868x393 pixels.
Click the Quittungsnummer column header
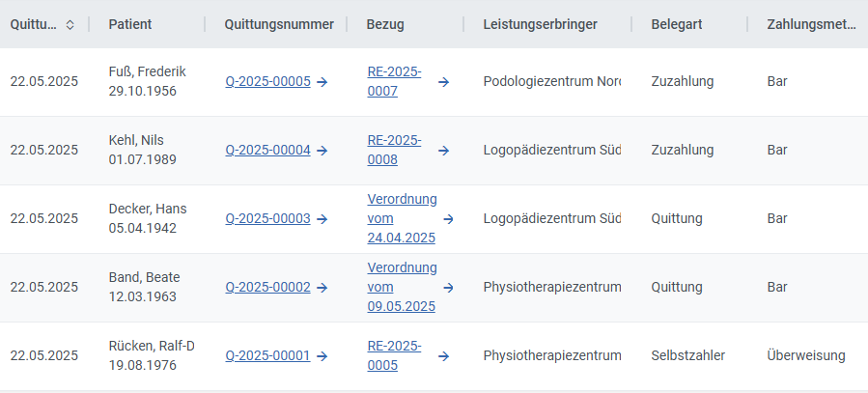tap(279, 24)
